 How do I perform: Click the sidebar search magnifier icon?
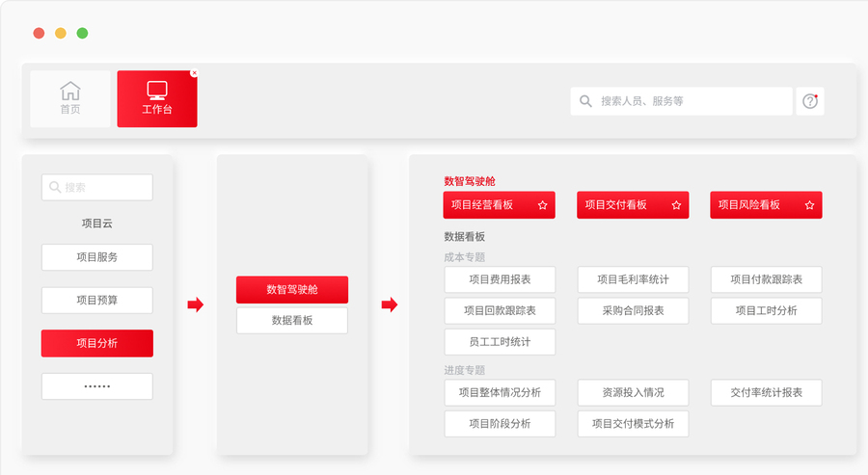click(x=55, y=188)
